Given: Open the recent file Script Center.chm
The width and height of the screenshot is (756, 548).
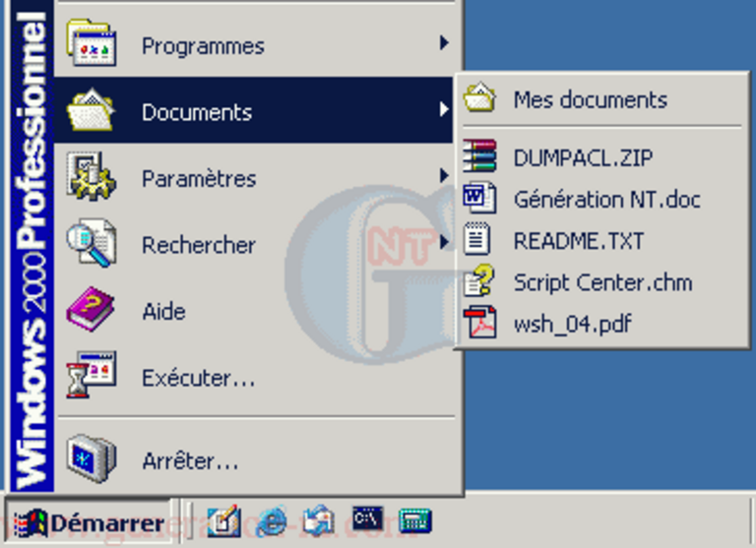Looking at the screenshot, I should [602, 281].
